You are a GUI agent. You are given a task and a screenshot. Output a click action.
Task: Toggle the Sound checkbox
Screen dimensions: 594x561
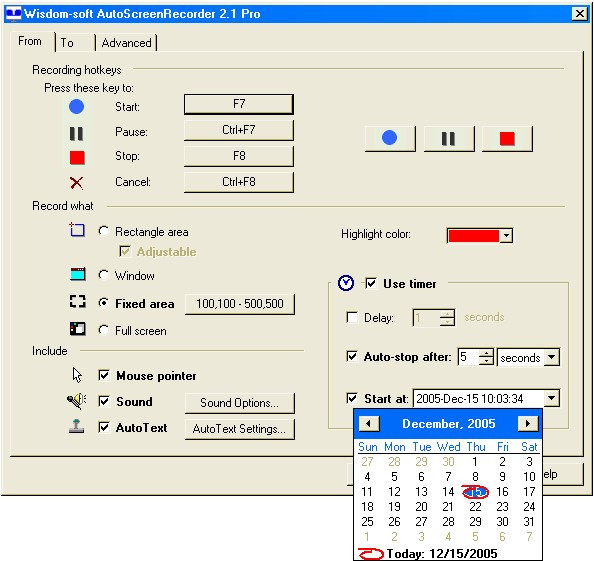pos(104,401)
